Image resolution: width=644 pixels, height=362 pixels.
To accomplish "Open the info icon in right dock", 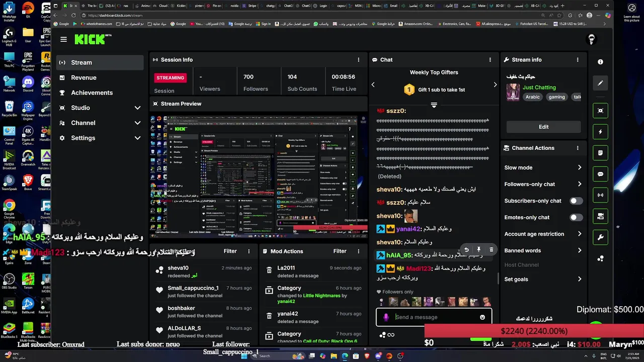I will click(600, 62).
